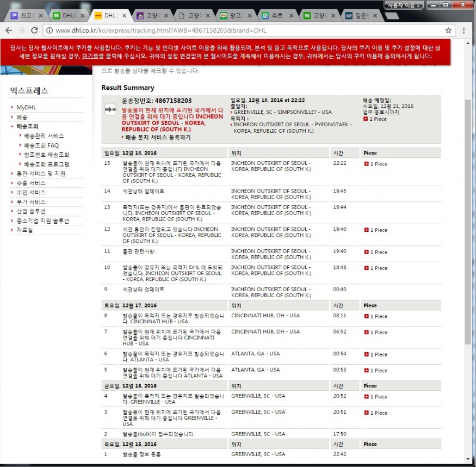
Task: Click the 일요일, 12월 18, 2016 date header
Action: pos(131,153)
